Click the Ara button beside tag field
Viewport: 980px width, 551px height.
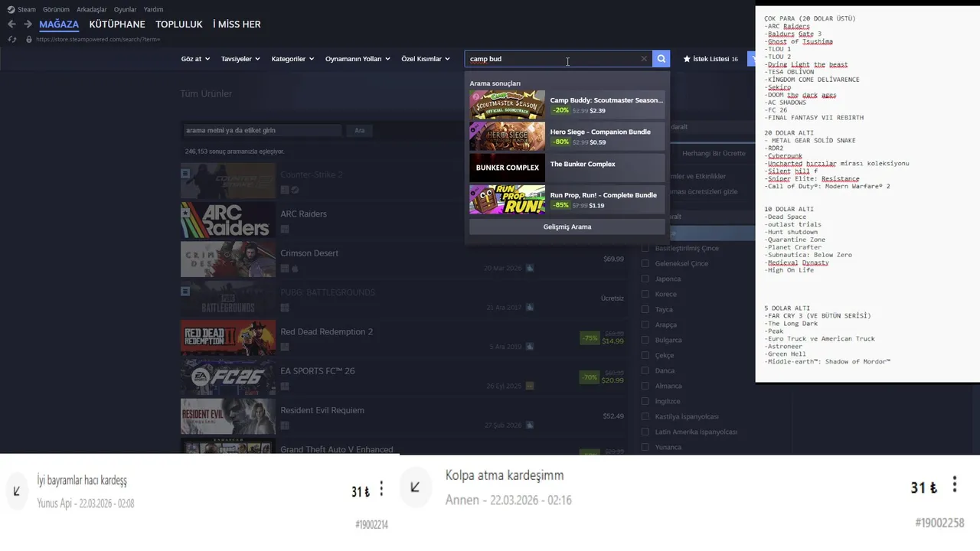coord(360,130)
